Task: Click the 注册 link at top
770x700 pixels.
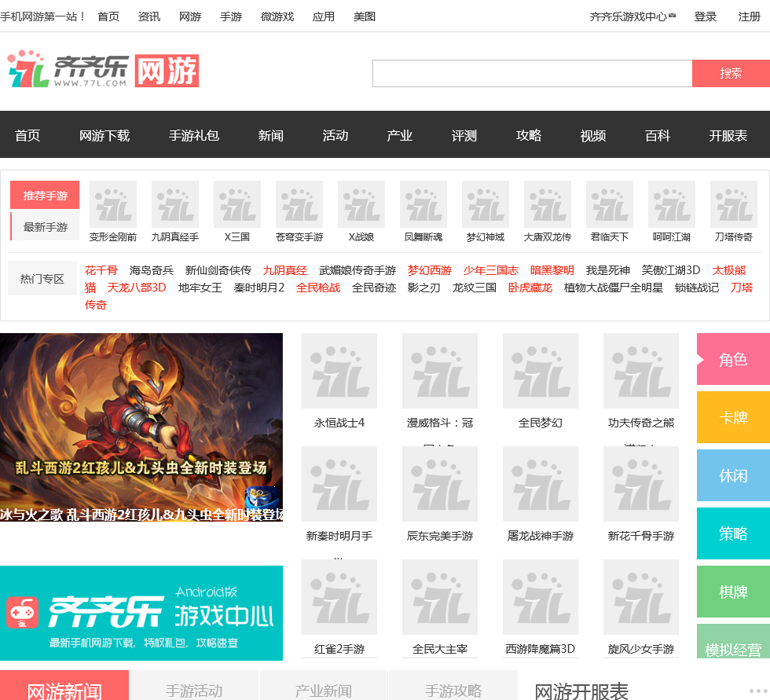Action: 749,16
